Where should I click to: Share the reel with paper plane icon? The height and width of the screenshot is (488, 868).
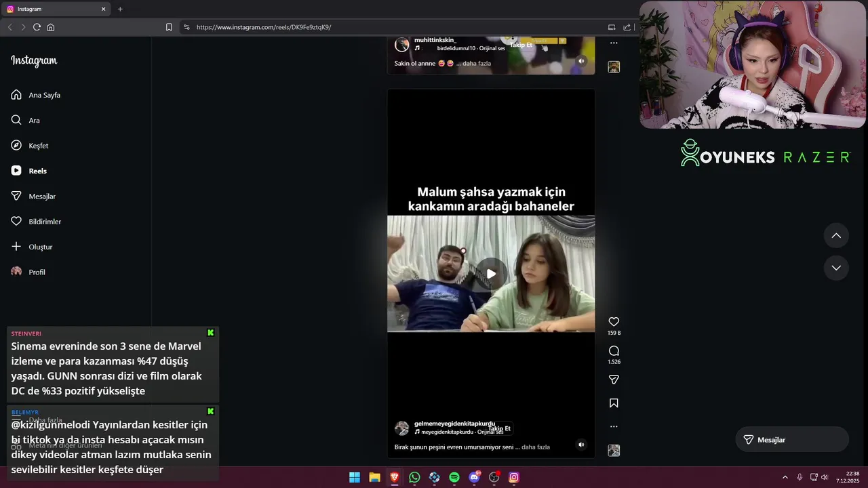coord(614,380)
